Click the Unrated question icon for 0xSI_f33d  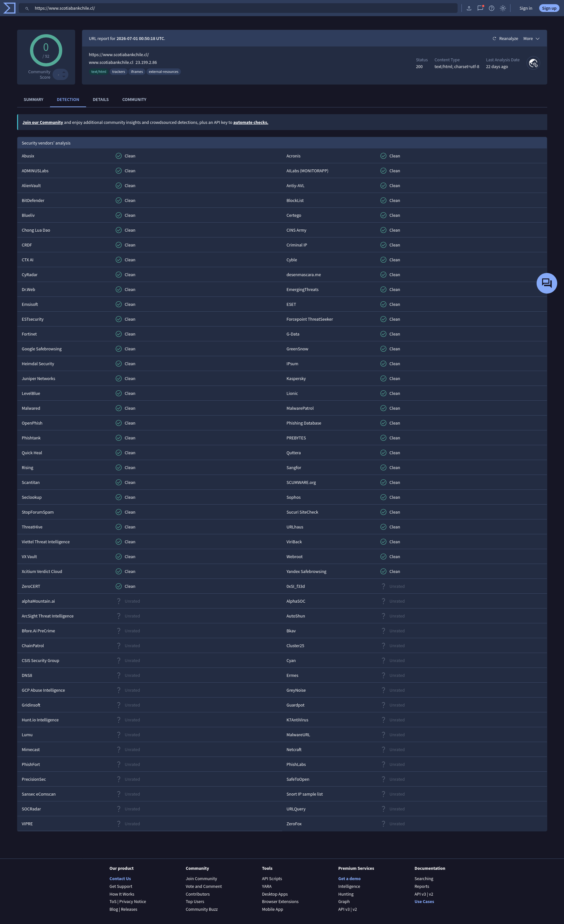point(383,586)
